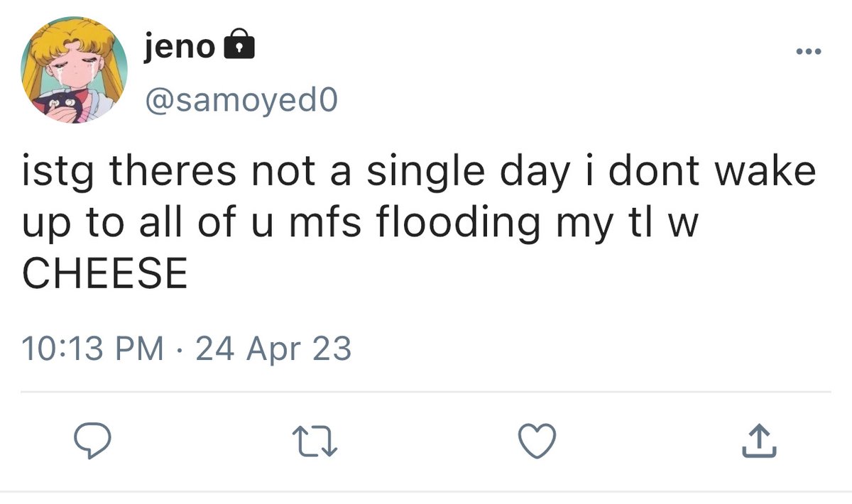
Task: Click the 10:13 PM timestamp
Action: pyautogui.click(x=93, y=349)
